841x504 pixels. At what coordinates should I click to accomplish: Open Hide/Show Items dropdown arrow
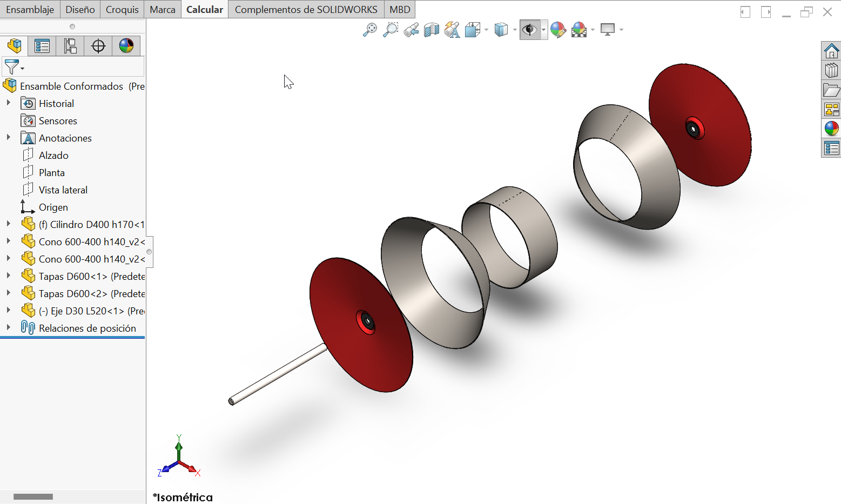coord(543,30)
